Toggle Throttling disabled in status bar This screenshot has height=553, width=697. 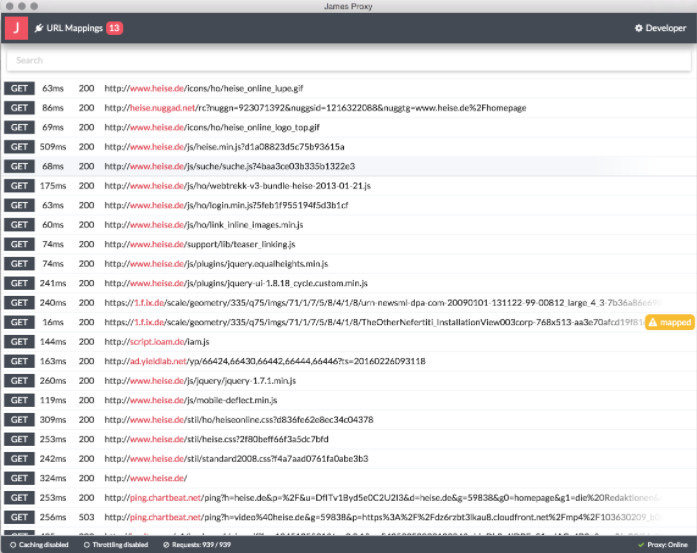pyautogui.click(x=116, y=545)
